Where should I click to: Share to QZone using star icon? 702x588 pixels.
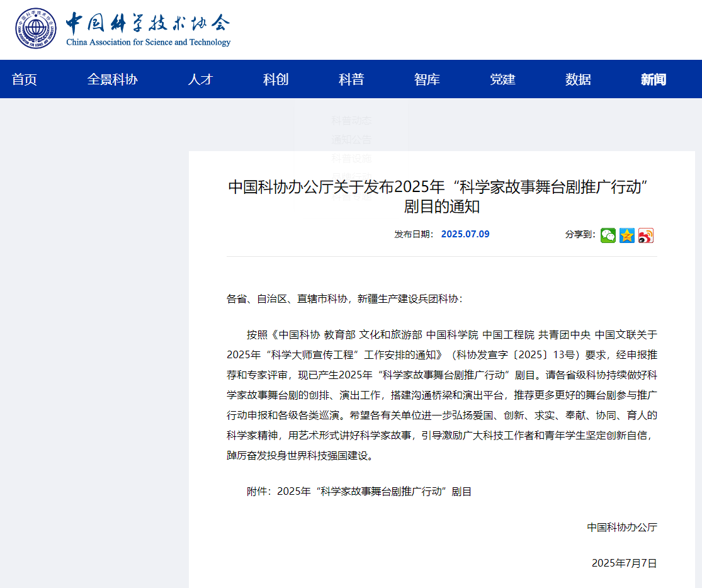click(x=626, y=235)
